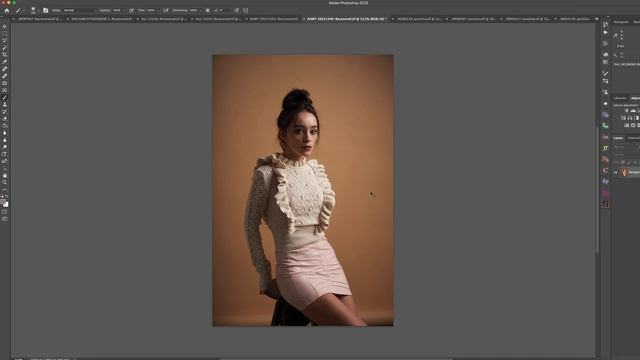Viewport: 640px width, 360px height.
Task: Add a Levels adjustment icon
Action: (633, 111)
